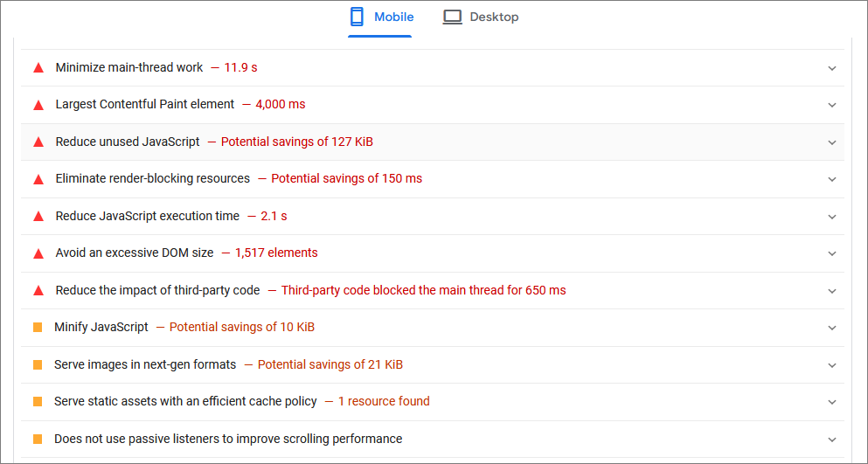
Task: Expand Eliminate render-blocking resources chevron
Action: coord(832,179)
